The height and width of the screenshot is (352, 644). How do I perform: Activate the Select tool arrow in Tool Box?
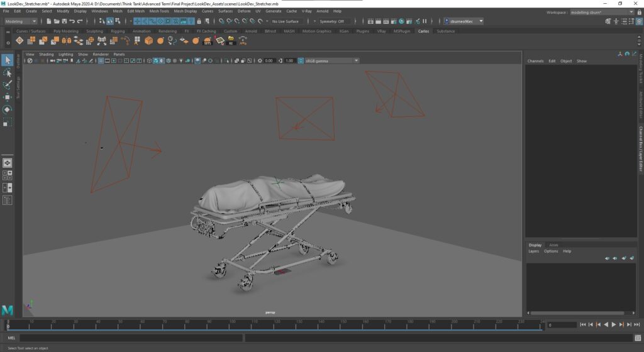click(x=7, y=60)
